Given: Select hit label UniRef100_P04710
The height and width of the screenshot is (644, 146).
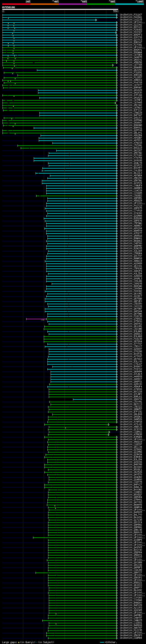Looking at the screenshot, I should [x=131, y=369].
